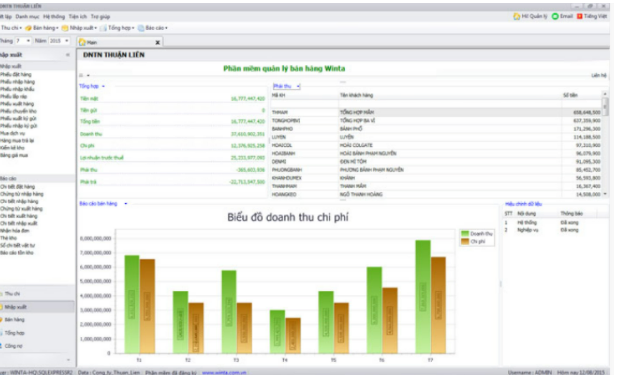Expand the navigation pane overflow chevron
620x375 pixels.
point(68,360)
